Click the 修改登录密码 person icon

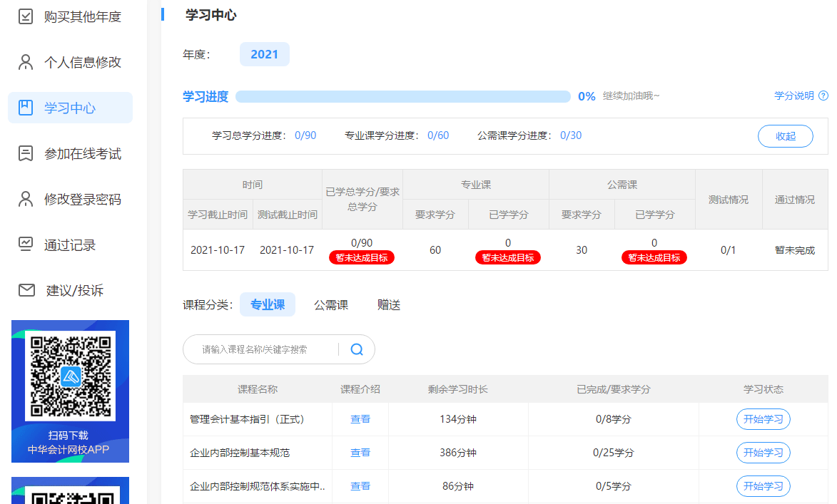point(26,199)
